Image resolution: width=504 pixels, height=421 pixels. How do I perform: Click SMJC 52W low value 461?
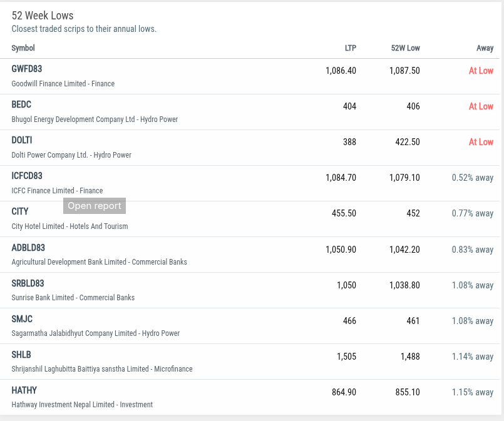(413, 321)
